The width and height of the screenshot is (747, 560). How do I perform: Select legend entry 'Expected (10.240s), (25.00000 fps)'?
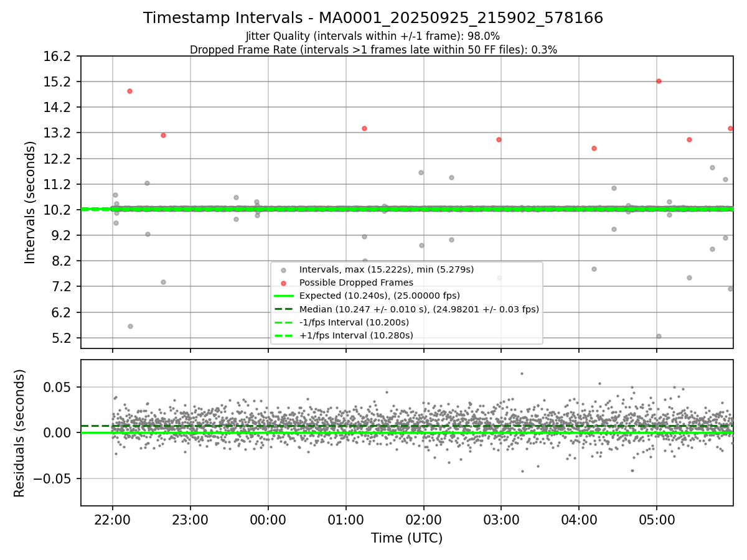pos(380,296)
